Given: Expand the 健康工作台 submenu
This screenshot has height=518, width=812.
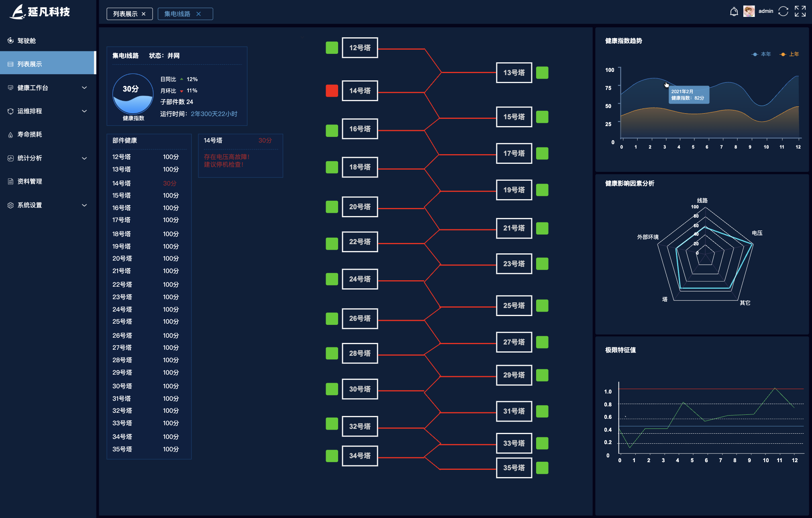Looking at the screenshot, I should 84,88.
